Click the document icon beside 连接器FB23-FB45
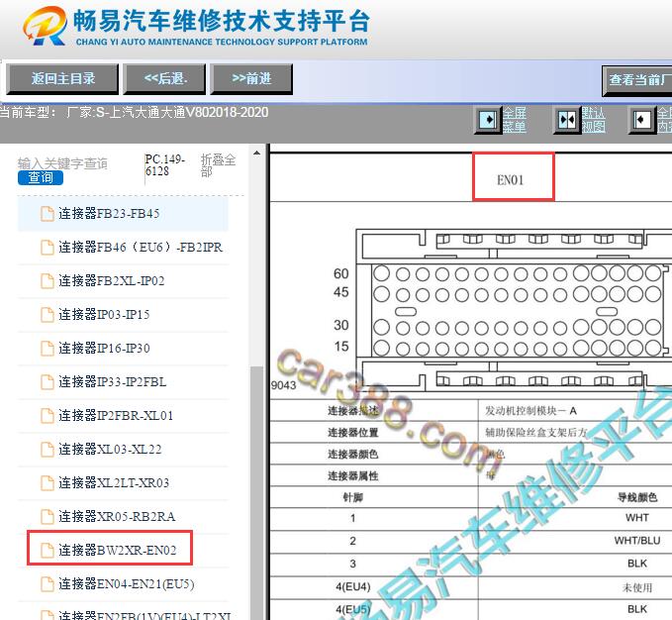672x620 pixels. point(48,214)
